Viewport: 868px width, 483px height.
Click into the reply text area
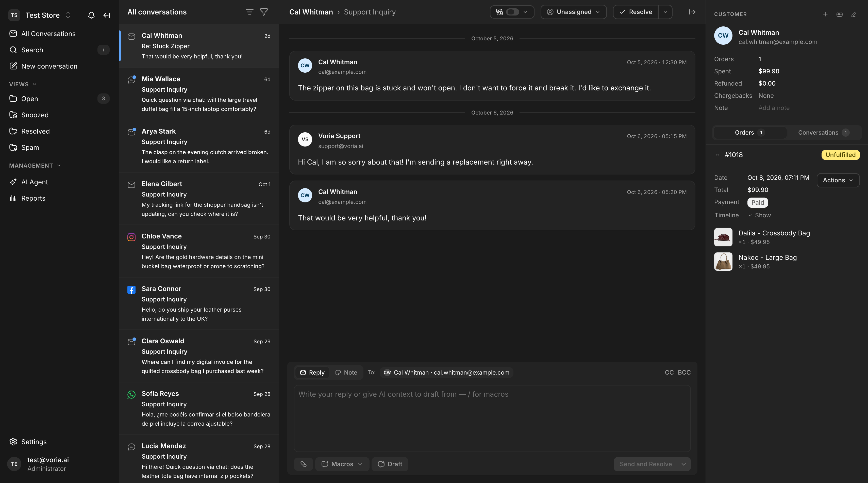pyautogui.click(x=492, y=418)
